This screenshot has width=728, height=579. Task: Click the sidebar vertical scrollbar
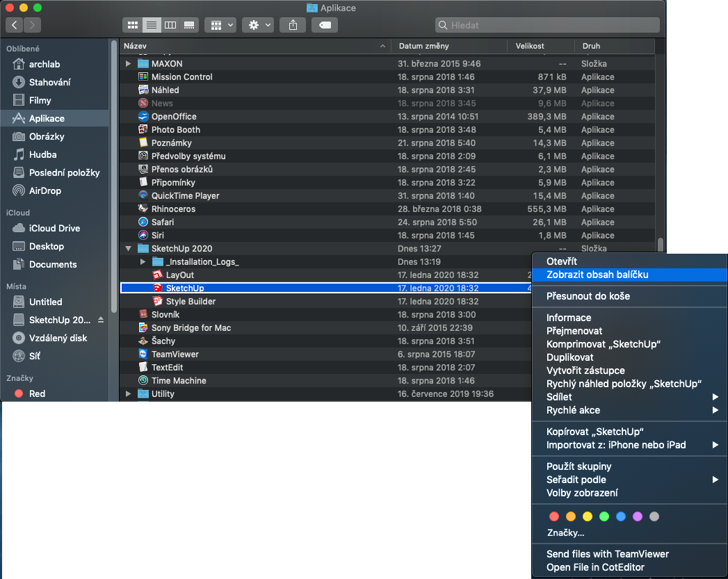click(x=114, y=177)
